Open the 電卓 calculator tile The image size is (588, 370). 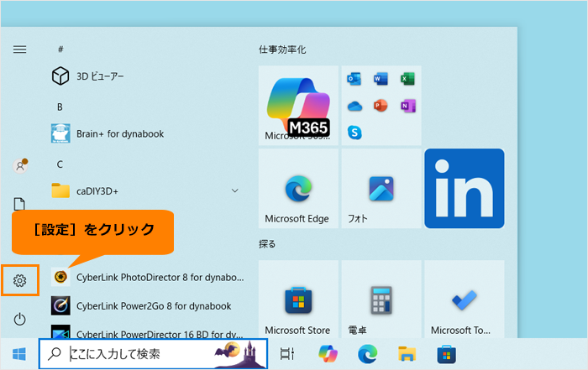[381, 300]
